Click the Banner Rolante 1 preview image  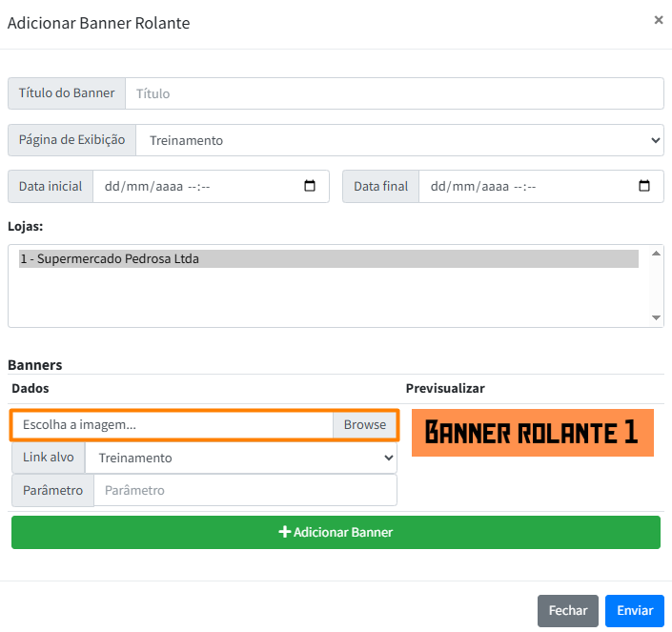click(x=532, y=434)
